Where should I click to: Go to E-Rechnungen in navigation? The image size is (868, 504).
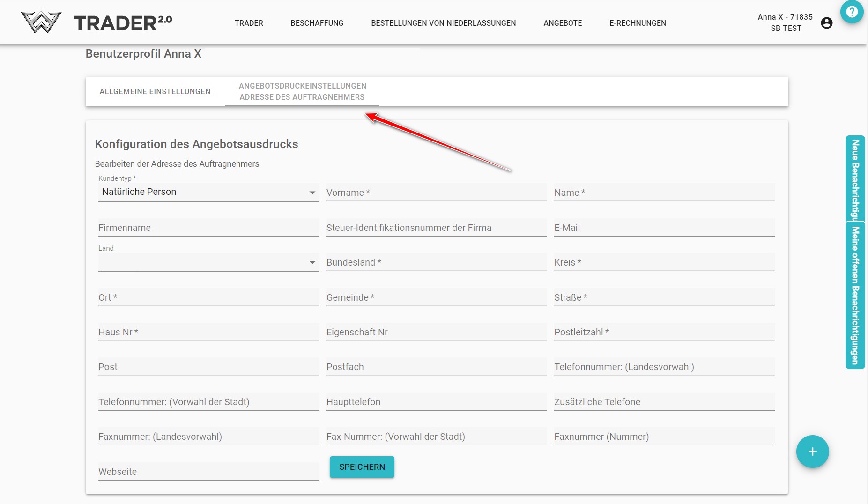pyautogui.click(x=638, y=23)
